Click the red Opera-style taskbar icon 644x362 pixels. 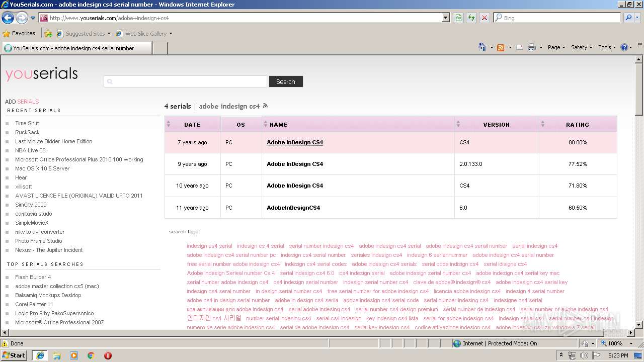click(x=108, y=355)
